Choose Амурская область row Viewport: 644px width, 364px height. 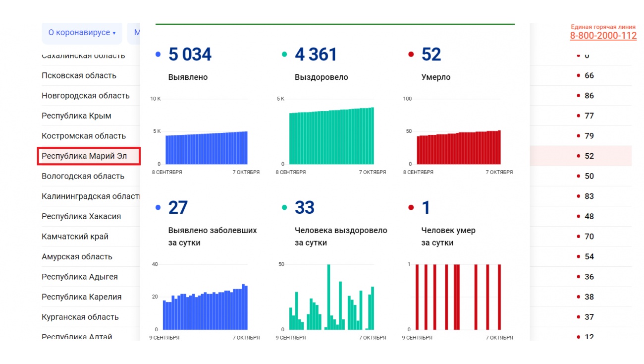click(77, 257)
